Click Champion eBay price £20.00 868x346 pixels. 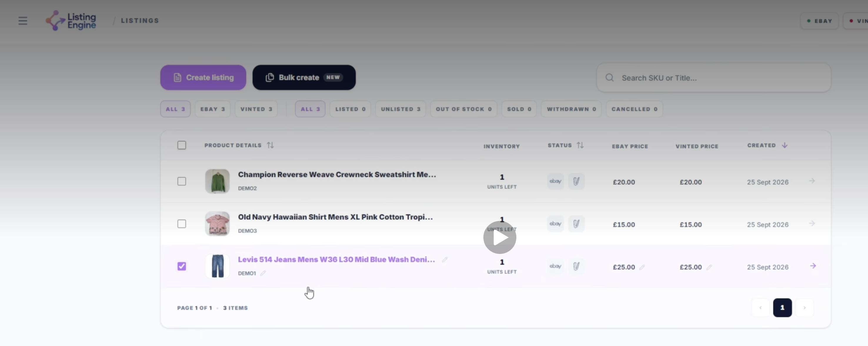(x=624, y=182)
